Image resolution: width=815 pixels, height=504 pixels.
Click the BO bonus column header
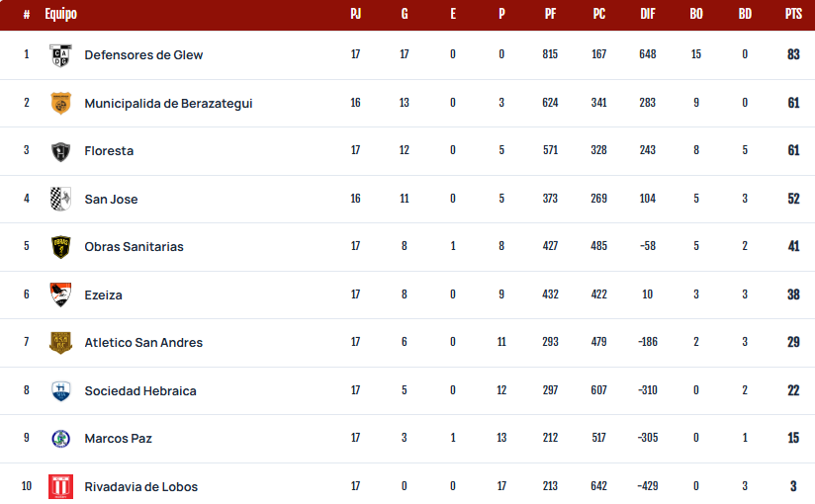(696, 14)
